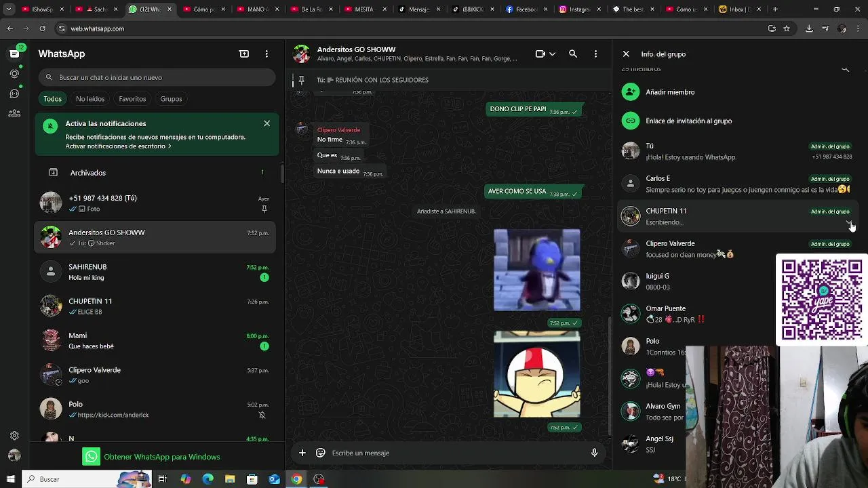Viewport: 868px width, 488px height.
Task: Open the Channels icon in the left rail
Action: (x=14, y=94)
